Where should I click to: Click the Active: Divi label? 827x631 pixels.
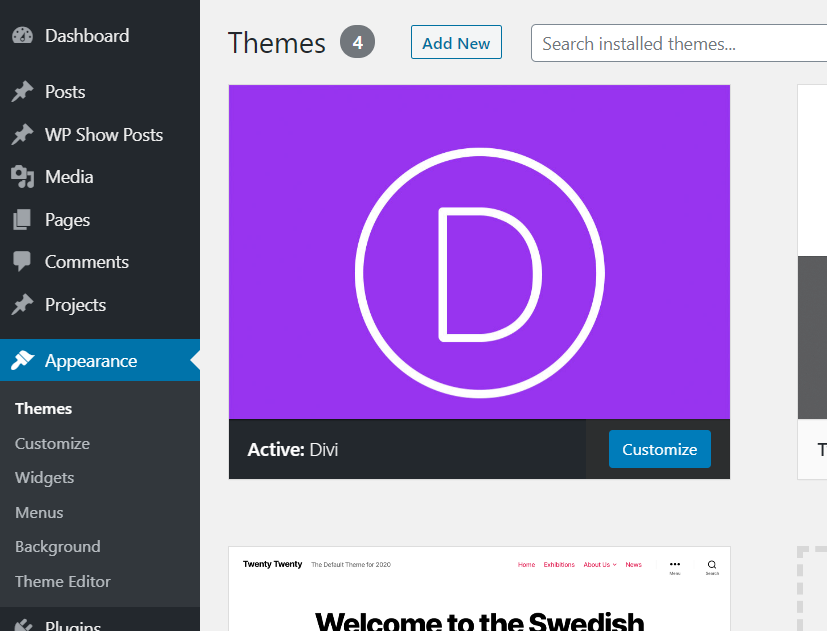point(293,450)
